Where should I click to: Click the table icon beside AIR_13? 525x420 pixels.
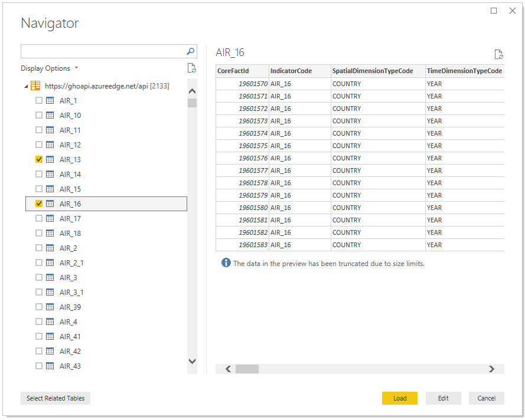tap(50, 160)
